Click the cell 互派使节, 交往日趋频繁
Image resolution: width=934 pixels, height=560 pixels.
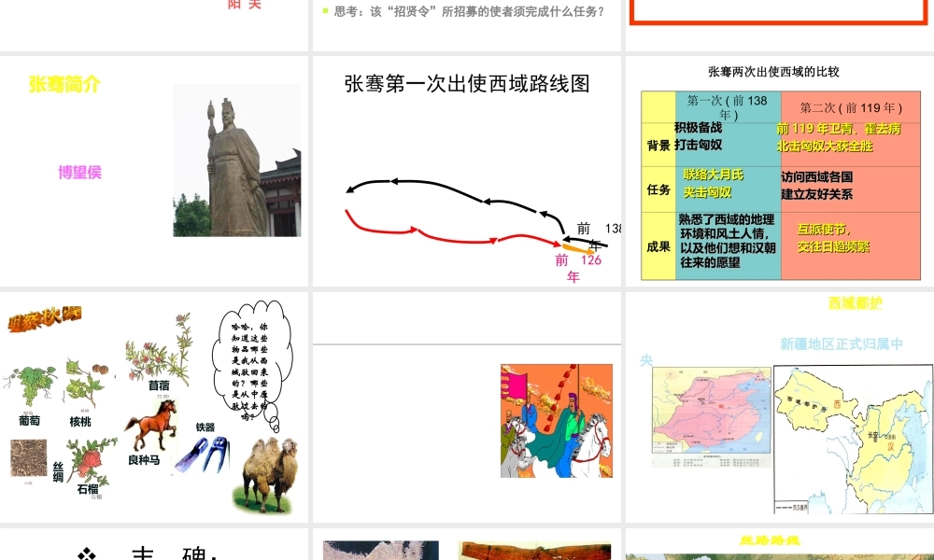(833, 238)
